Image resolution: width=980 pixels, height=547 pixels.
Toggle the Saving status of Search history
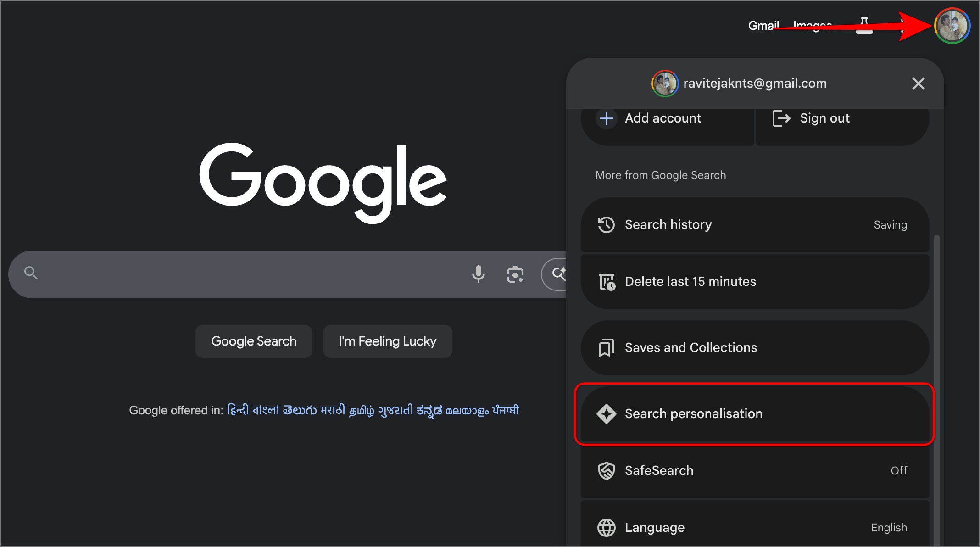[x=890, y=224]
